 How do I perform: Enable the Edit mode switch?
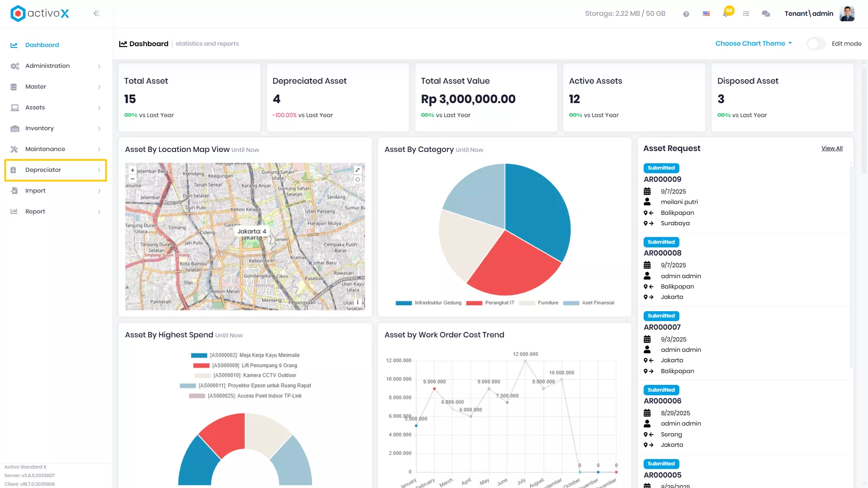pos(816,44)
